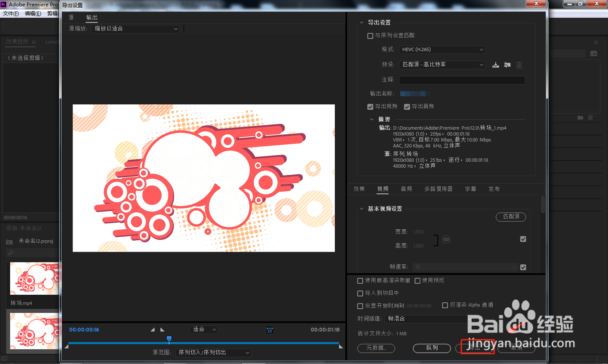Click the 00:00:01:18 duration timecode
The height and width of the screenshot is (364, 608).
[x=325, y=330]
